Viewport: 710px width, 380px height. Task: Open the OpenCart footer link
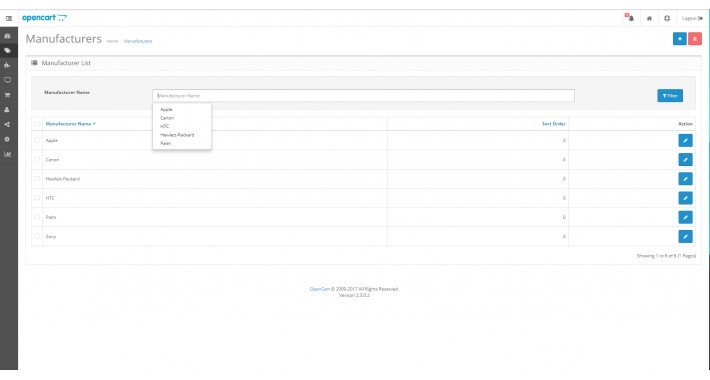pyautogui.click(x=320, y=289)
